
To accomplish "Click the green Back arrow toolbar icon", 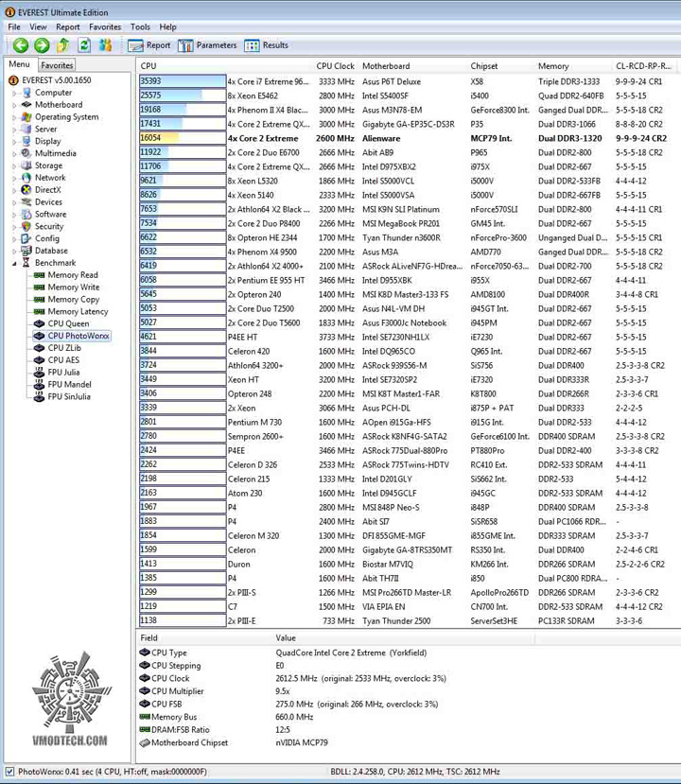I will 21,45.
